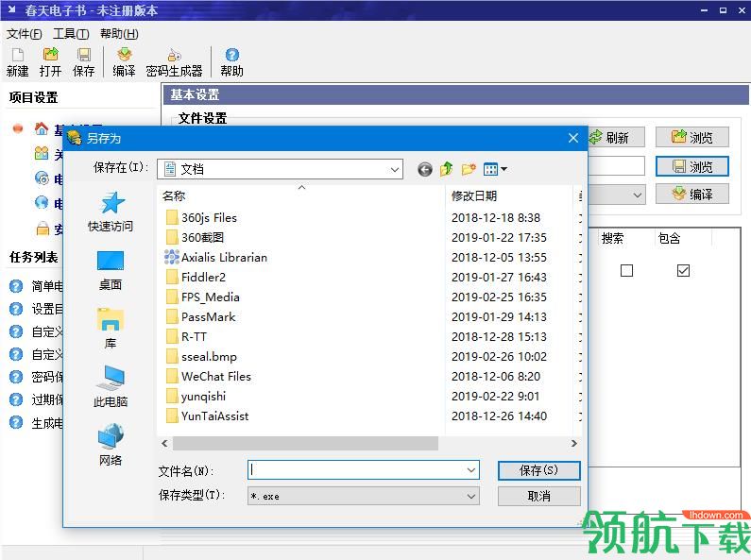Click the lock icon in project settings tree
The width and height of the screenshot is (751, 560).
pos(43,229)
